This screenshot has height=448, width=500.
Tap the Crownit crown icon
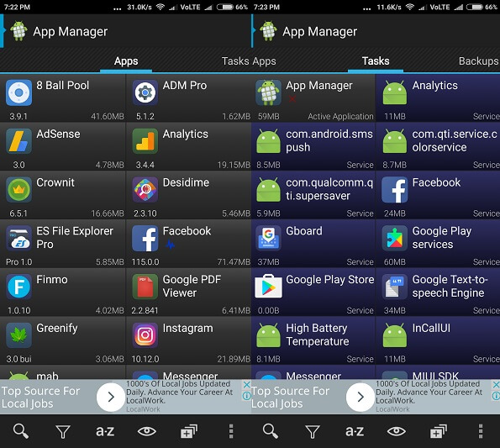click(18, 190)
